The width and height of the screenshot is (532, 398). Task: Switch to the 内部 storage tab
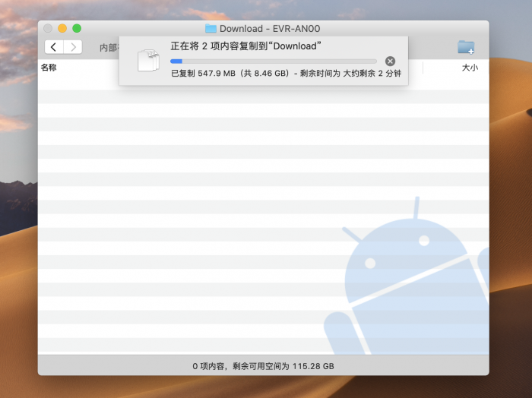pyautogui.click(x=108, y=48)
